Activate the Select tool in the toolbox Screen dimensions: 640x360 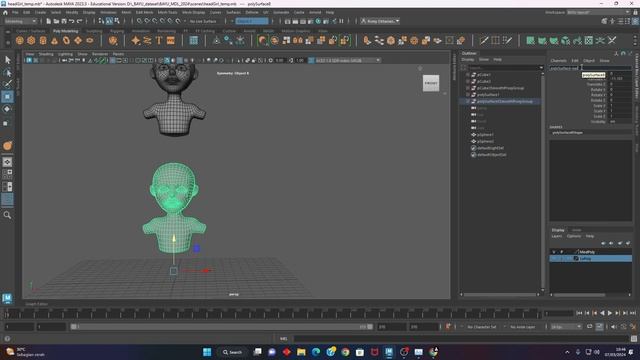click(x=7, y=60)
